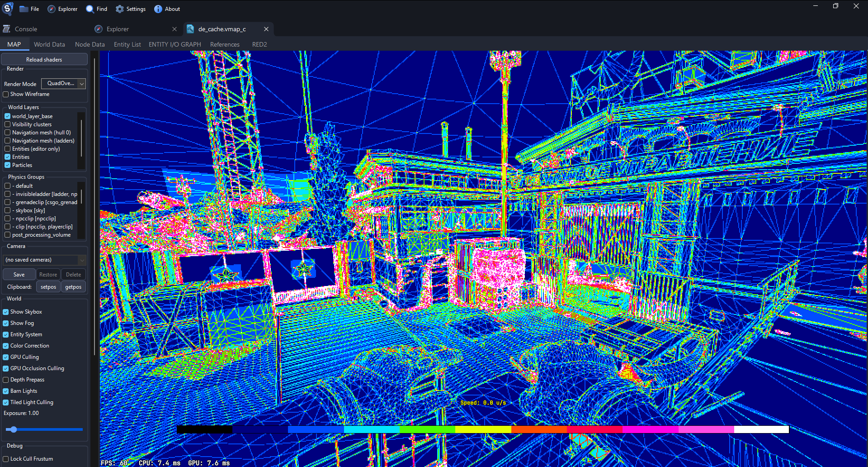Click the Find magnifier icon
Viewport: 868px width, 467px height.
pyautogui.click(x=90, y=9)
